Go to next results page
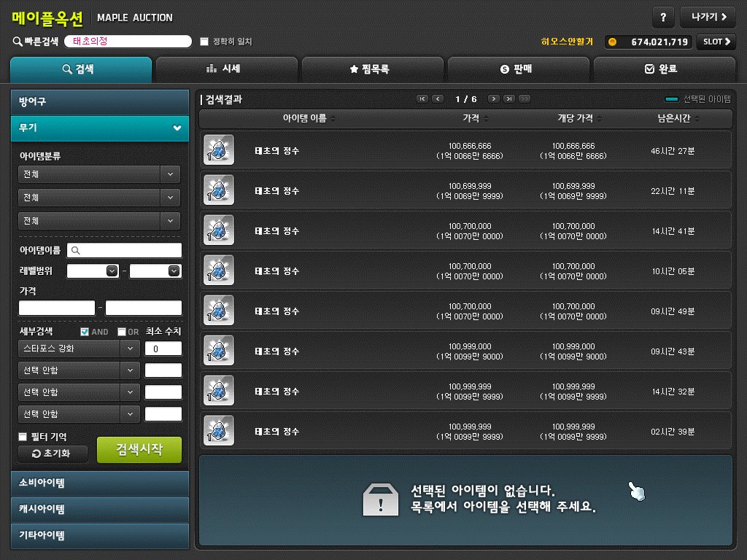This screenshot has width=747, height=560. pos(494,99)
